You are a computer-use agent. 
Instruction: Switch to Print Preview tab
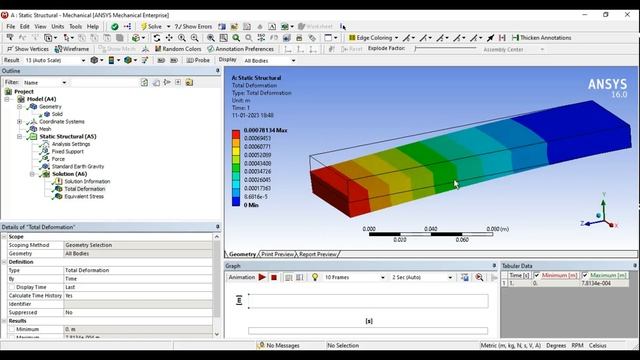278,254
